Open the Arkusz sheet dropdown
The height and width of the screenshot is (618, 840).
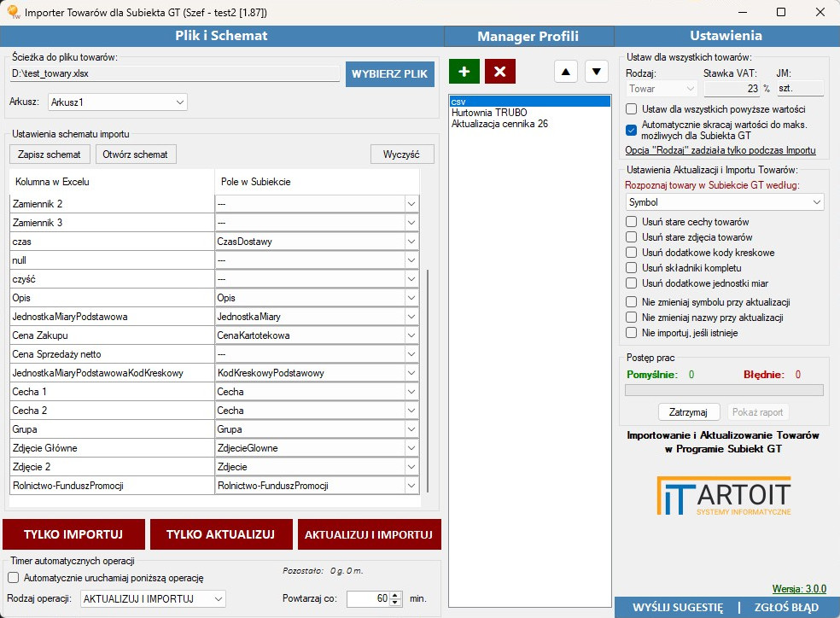118,102
